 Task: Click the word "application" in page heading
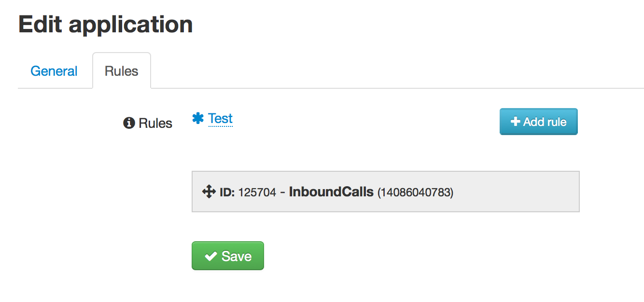click(x=130, y=25)
